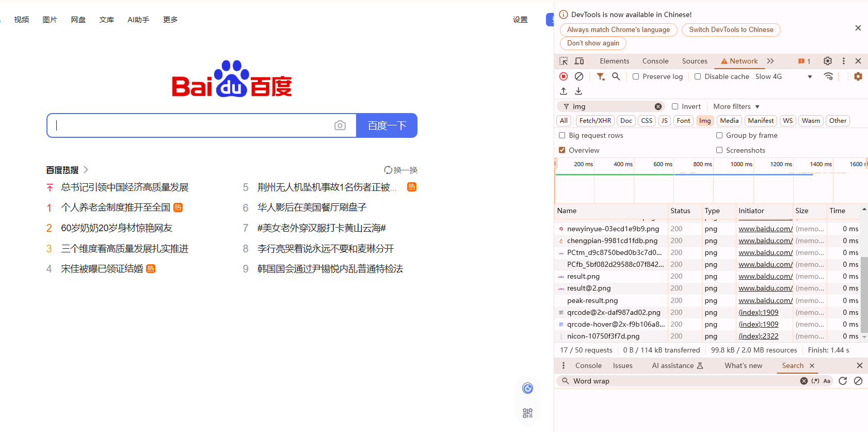Sort by the Time column arrow
The height and width of the screenshot is (432, 868).
tap(864, 210)
